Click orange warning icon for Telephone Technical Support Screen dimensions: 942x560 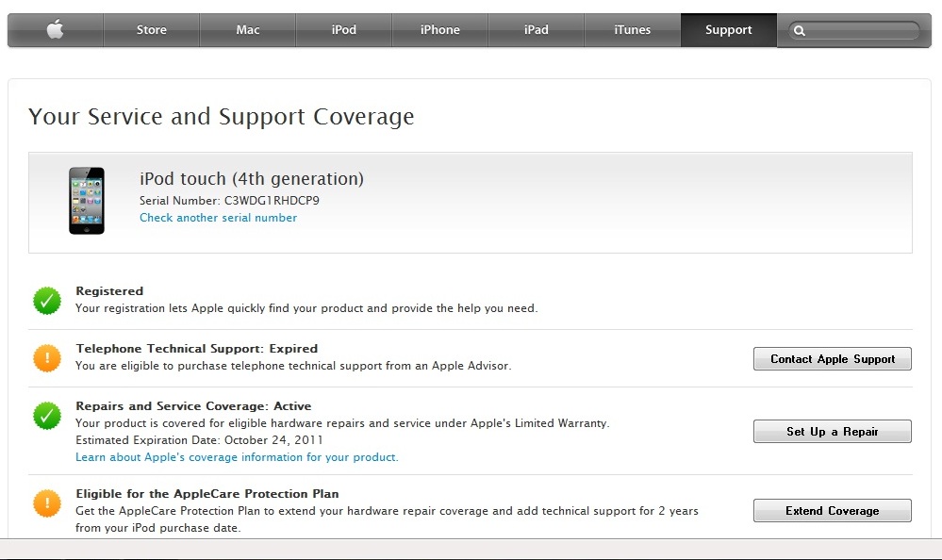pos(47,357)
